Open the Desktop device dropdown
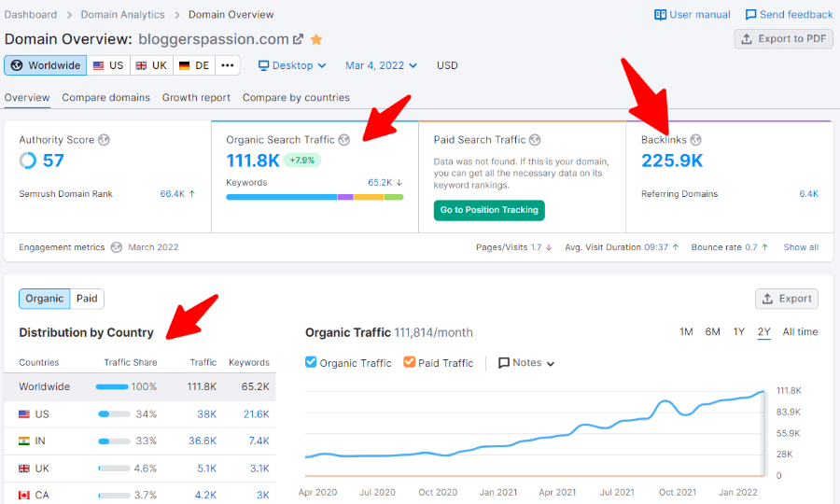Screen dimensions: 840x504 coord(292,65)
